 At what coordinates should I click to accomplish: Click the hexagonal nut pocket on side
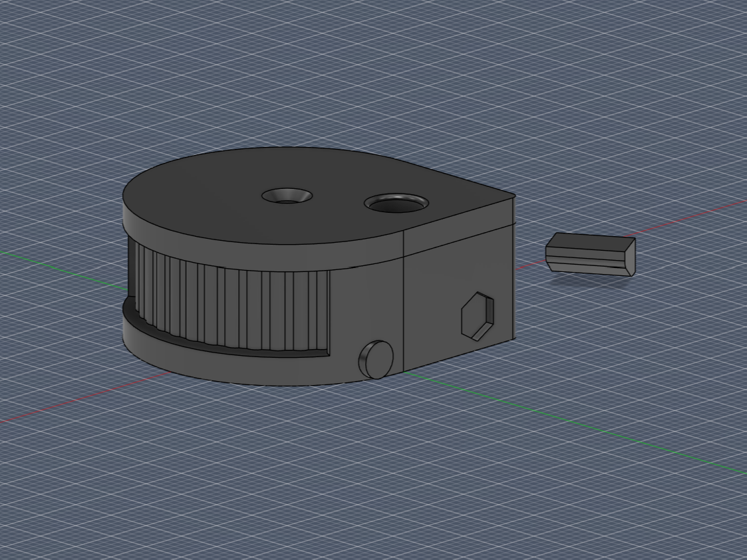pyautogui.click(x=478, y=316)
